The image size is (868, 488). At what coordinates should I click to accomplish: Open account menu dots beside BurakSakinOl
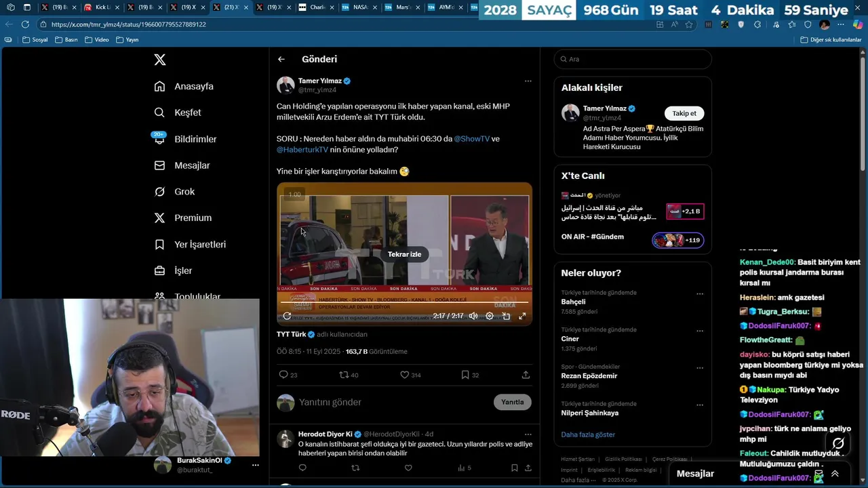pos(255,465)
